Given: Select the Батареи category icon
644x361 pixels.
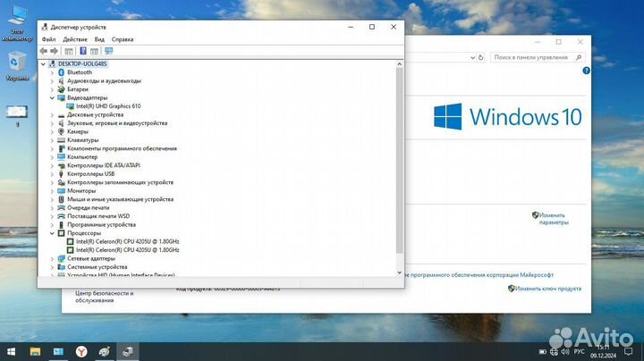Looking at the screenshot, I should click(61, 89).
